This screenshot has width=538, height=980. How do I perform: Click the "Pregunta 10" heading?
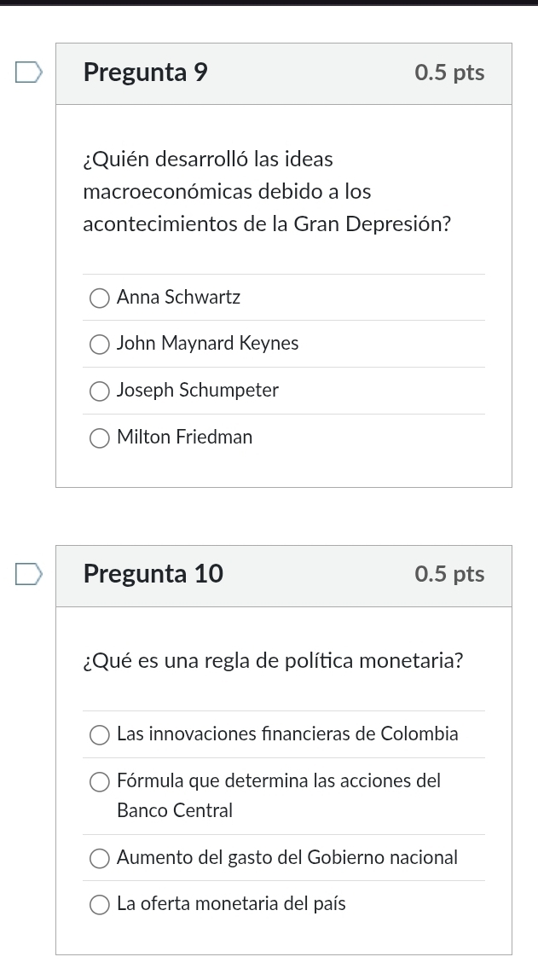click(x=153, y=574)
